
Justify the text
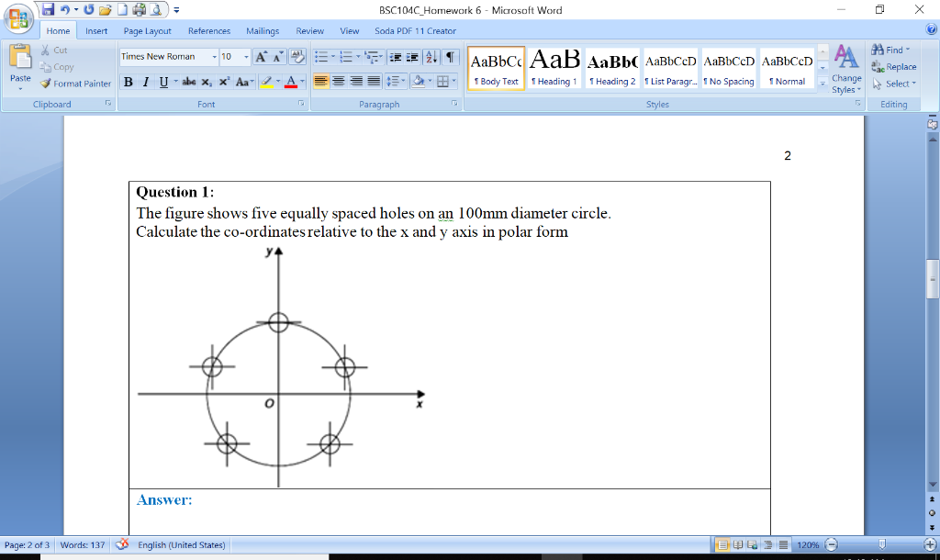(374, 81)
